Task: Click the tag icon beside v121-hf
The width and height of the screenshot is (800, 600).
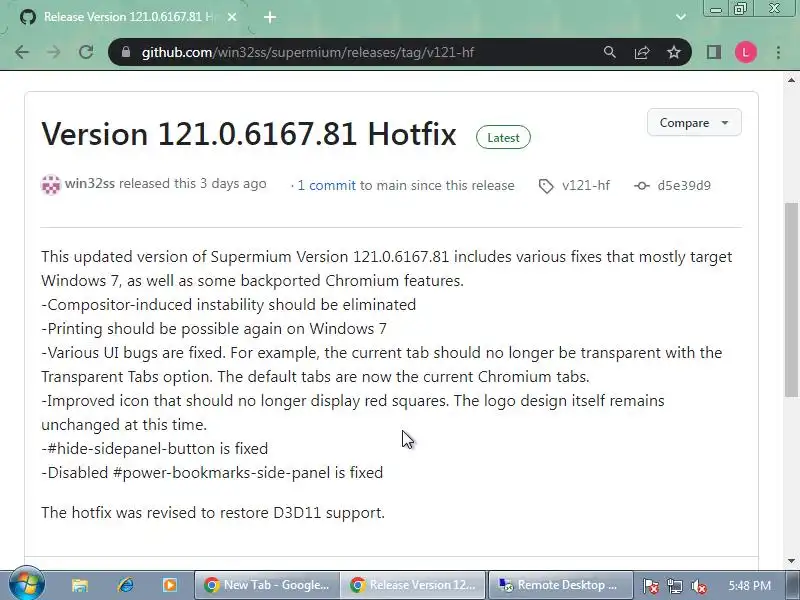Action: pos(546,186)
